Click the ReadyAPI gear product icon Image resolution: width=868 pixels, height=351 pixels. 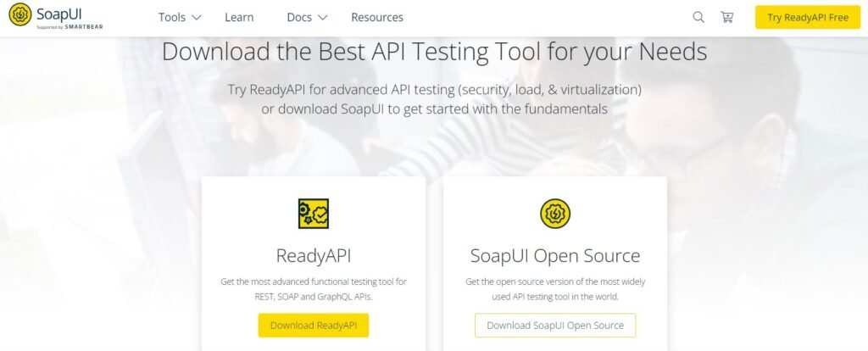coord(314,214)
